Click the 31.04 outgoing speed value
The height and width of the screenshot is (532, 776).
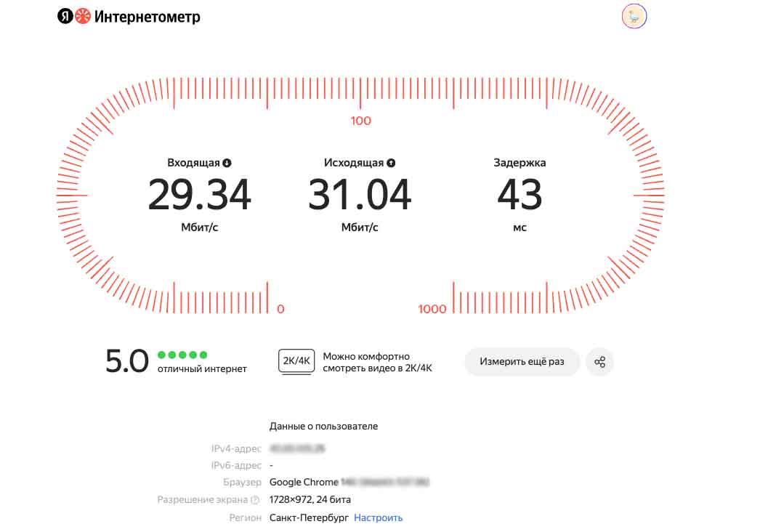coord(360,195)
